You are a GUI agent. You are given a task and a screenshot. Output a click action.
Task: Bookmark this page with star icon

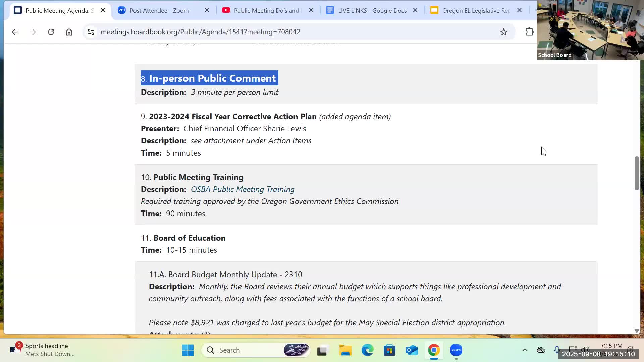(x=503, y=32)
